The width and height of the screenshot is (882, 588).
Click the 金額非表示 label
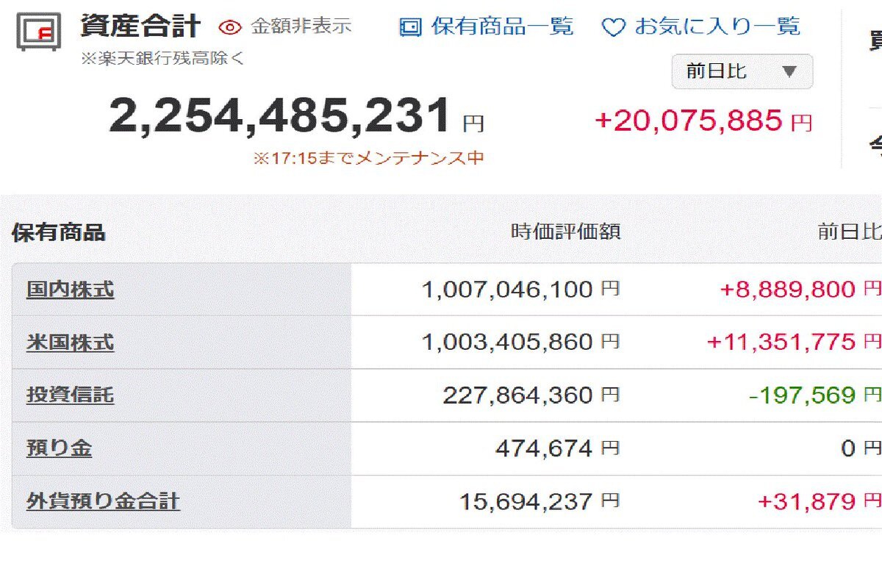tap(301, 27)
